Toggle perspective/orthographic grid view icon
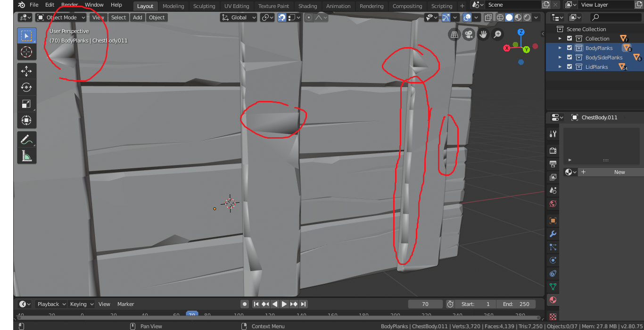This screenshot has height=330, width=644. coord(454,34)
